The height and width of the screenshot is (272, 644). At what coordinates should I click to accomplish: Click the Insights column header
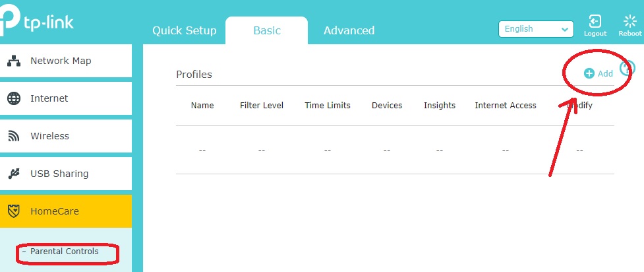point(439,106)
